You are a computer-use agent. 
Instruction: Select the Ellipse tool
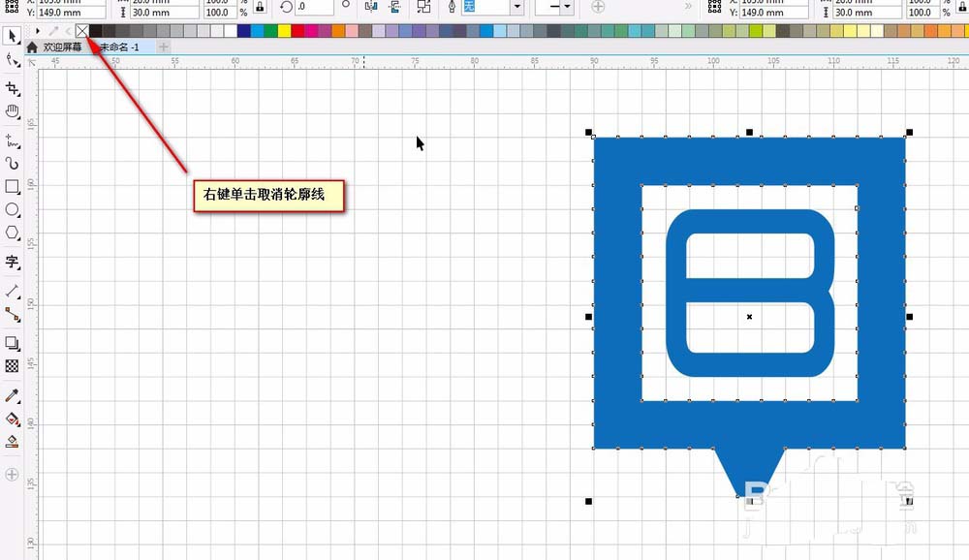12,209
